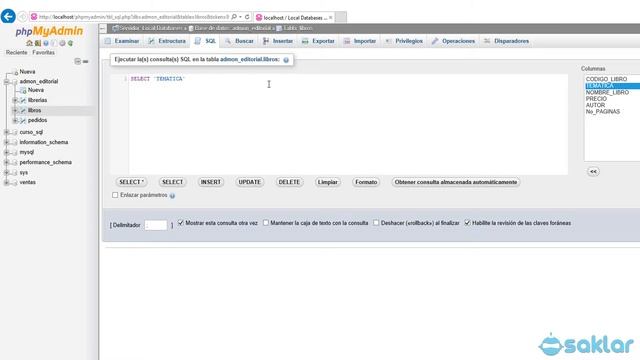The width and height of the screenshot is (640, 360).
Task: Click the UPDATE query button
Action: tap(249, 182)
